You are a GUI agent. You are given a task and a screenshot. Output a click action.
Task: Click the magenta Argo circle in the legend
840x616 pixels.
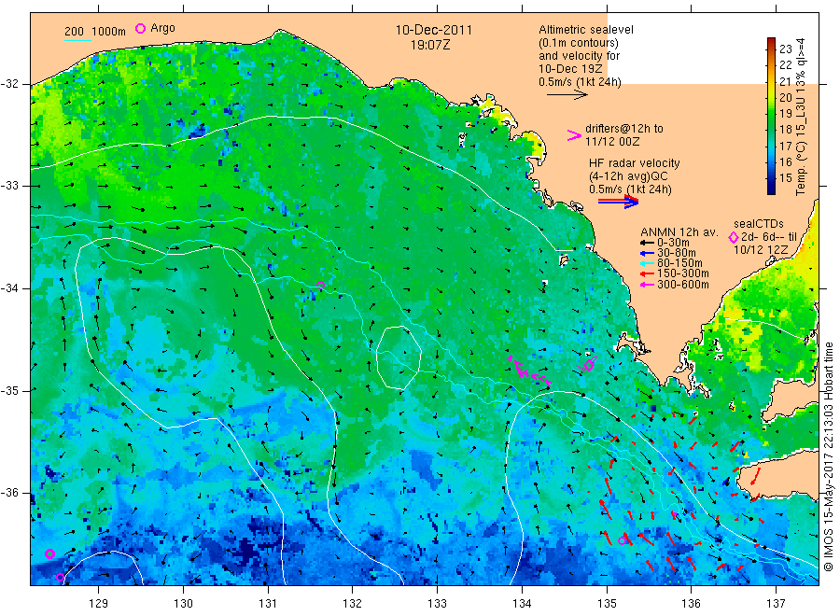point(140,28)
